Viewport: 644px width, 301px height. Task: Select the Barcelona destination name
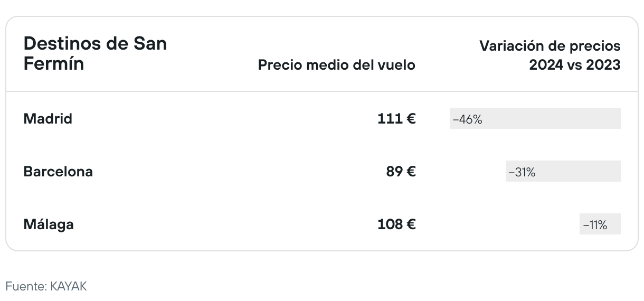click(58, 172)
